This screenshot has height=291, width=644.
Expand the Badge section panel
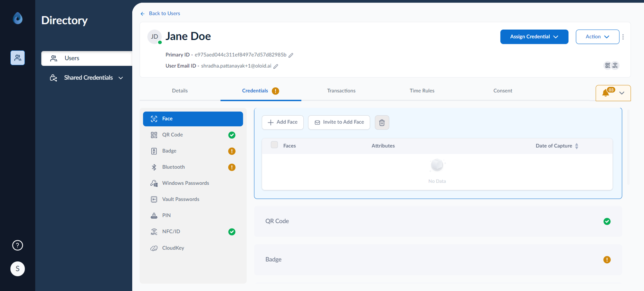[x=438, y=260]
